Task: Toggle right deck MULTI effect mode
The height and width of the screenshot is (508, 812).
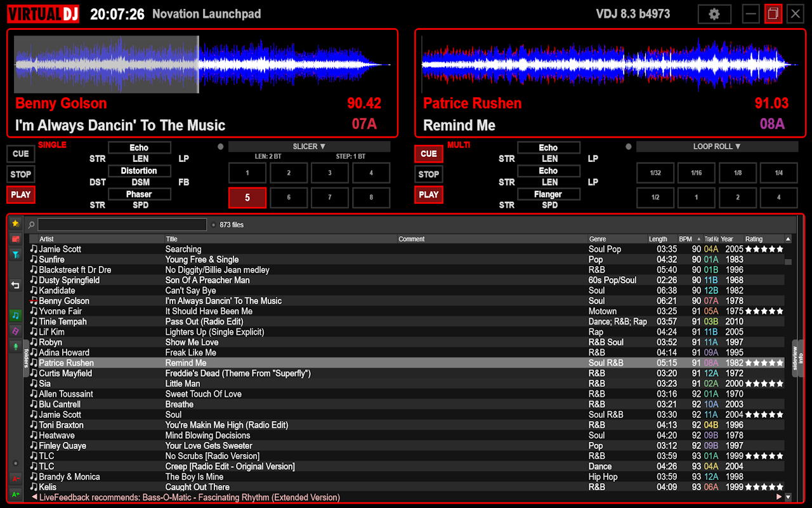Action: pos(459,145)
